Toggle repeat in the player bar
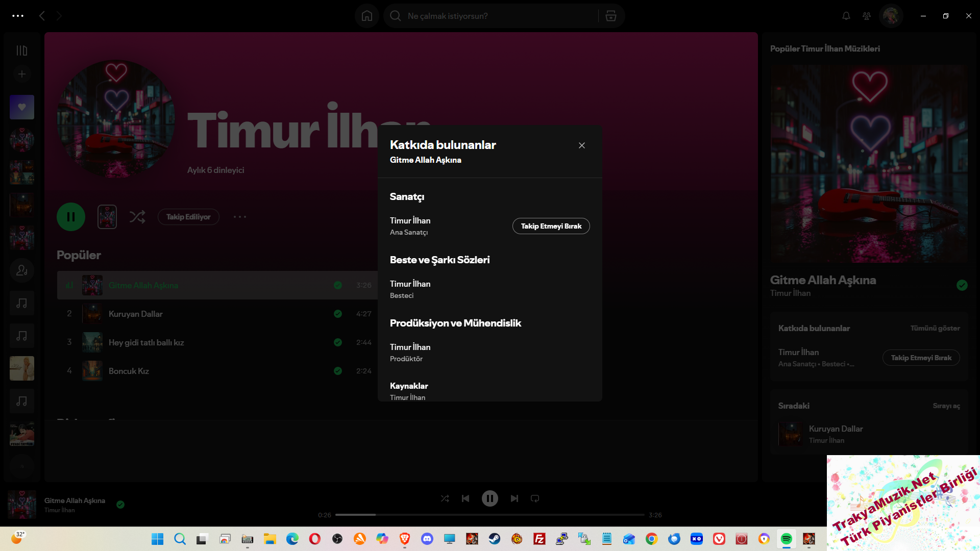Viewport: 980px width, 551px height. pos(535,498)
